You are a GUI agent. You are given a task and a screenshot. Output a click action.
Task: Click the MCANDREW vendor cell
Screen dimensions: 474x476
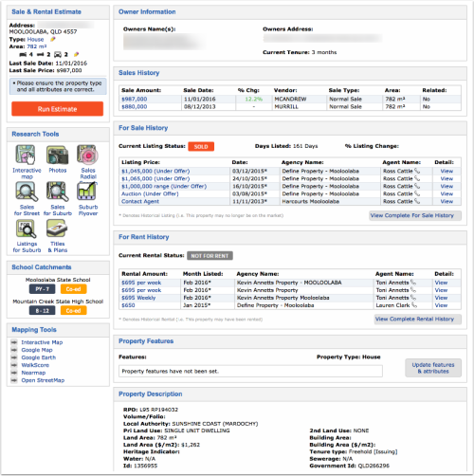tap(290, 99)
